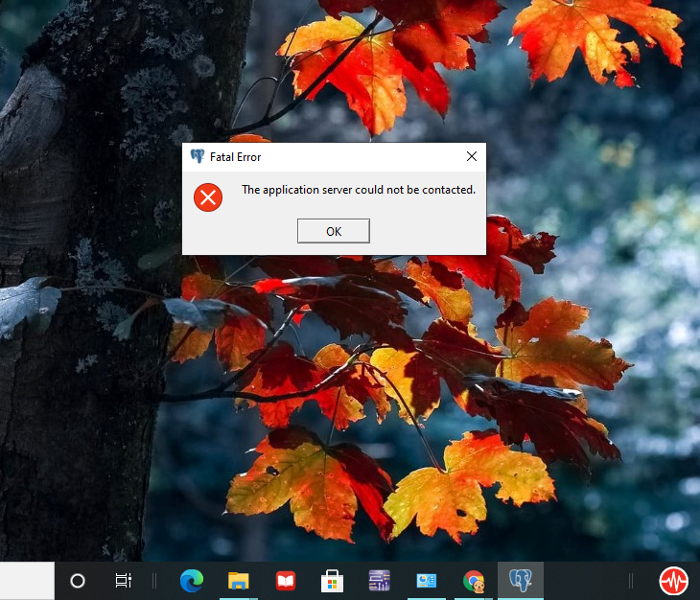Open Microsoft Edge browser from taskbar

192,581
